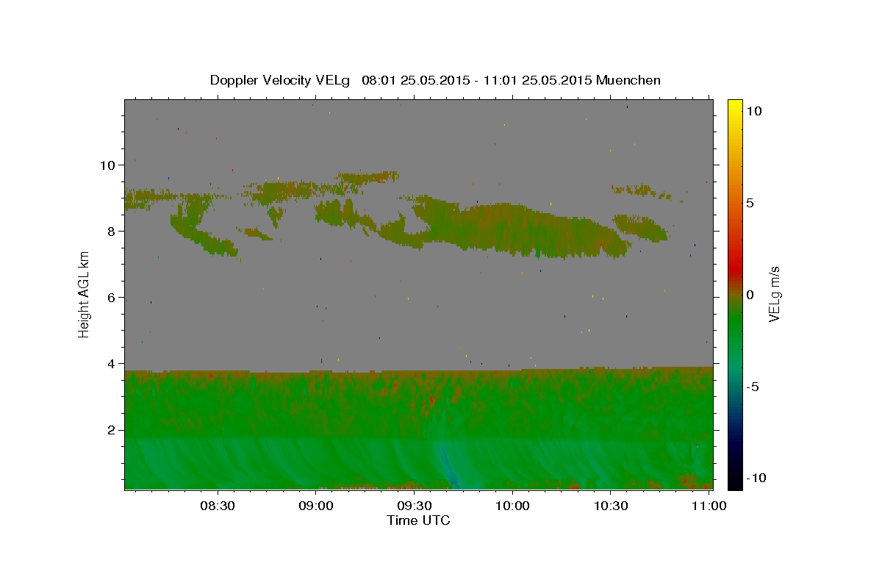Click the start time '08:01 25.05.2015' in title
Image resolution: width=882 pixels, height=588 pixels.
coord(415,80)
